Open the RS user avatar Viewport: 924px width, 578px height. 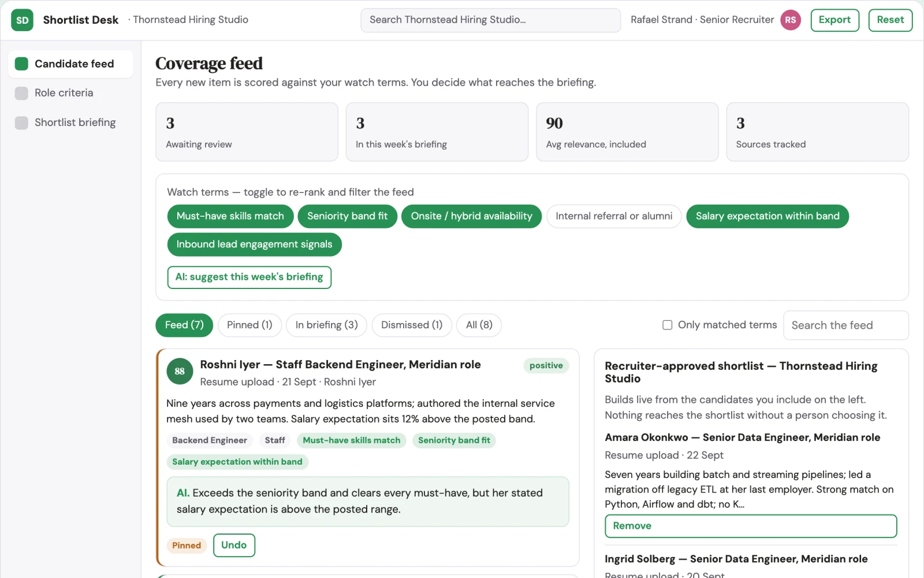791,20
